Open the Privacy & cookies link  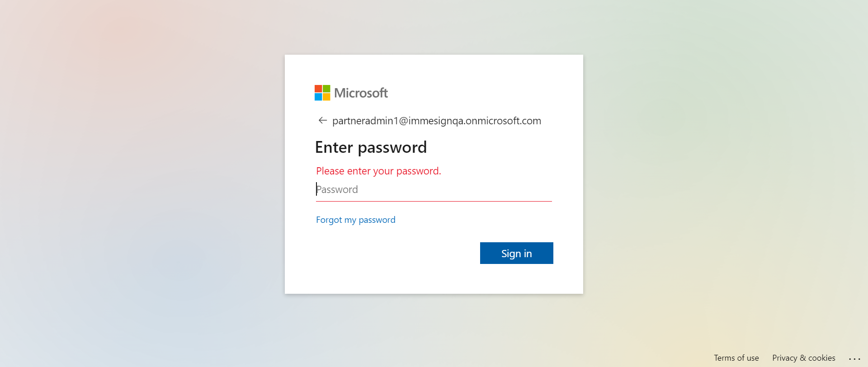tap(803, 358)
